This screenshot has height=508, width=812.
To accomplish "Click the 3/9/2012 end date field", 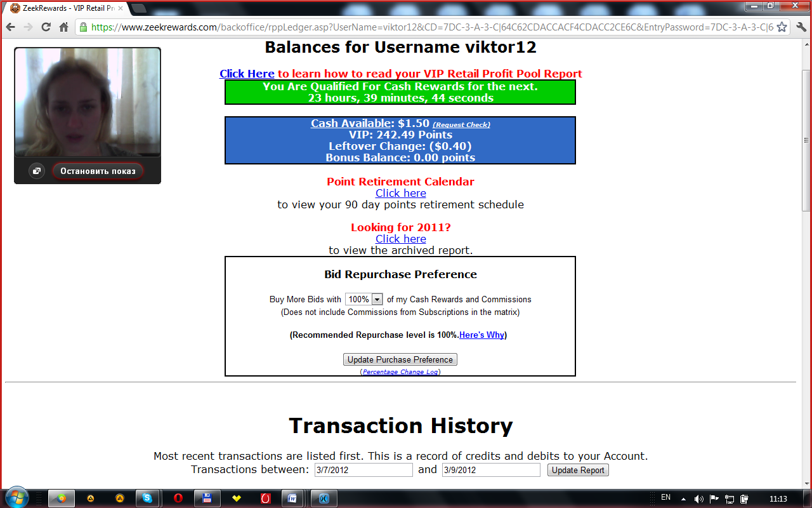I will pyautogui.click(x=491, y=470).
